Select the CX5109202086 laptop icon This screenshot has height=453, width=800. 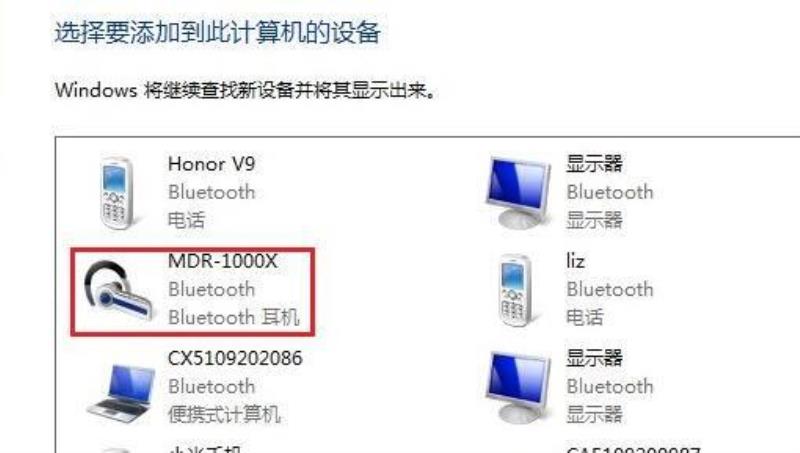[x=121, y=393]
